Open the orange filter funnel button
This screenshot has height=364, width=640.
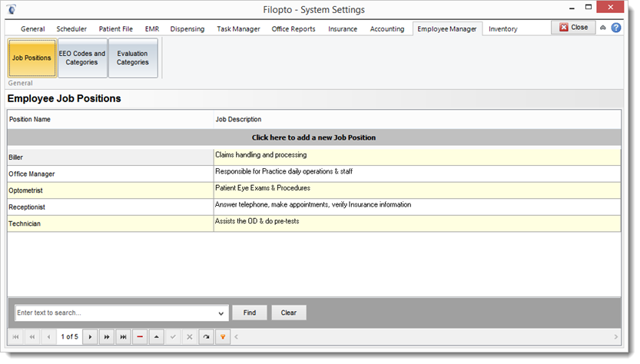pyautogui.click(x=223, y=337)
